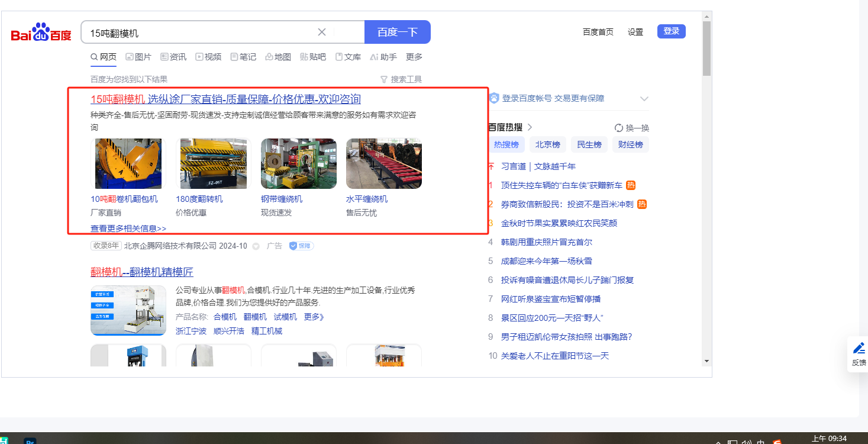Open the 翻模机--翻模机精模匠 result title
This screenshot has width=868, height=444.
(142, 272)
